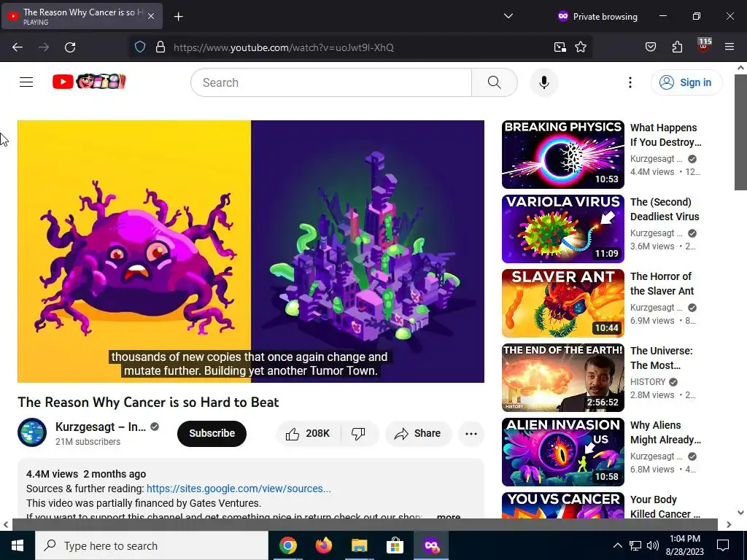Image resolution: width=747 pixels, height=560 pixels.
Task: Open Firefox application menu
Action: click(x=729, y=47)
